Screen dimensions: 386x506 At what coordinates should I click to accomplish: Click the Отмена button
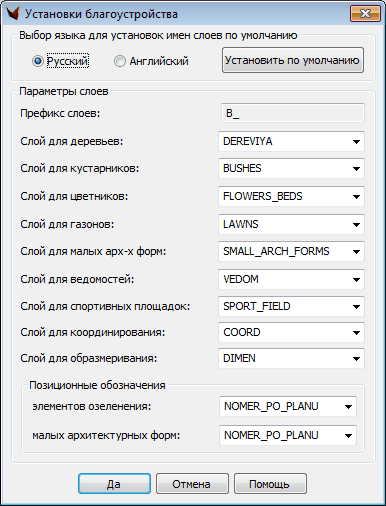192,484
